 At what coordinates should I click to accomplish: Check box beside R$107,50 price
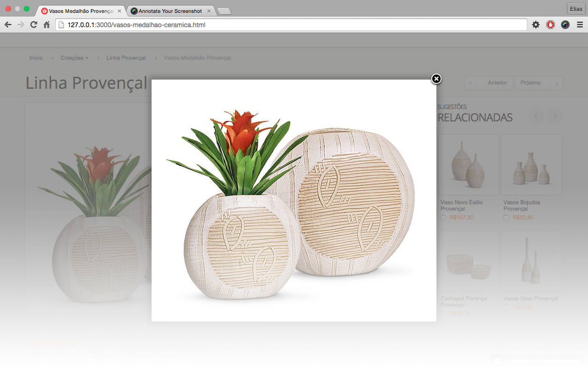tap(443, 218)
